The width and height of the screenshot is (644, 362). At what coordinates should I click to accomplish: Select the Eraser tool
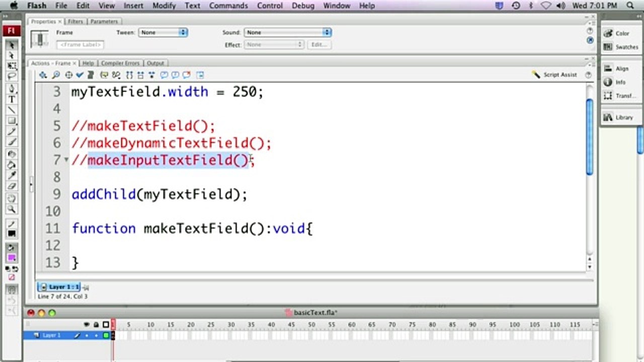pos(12,186)
